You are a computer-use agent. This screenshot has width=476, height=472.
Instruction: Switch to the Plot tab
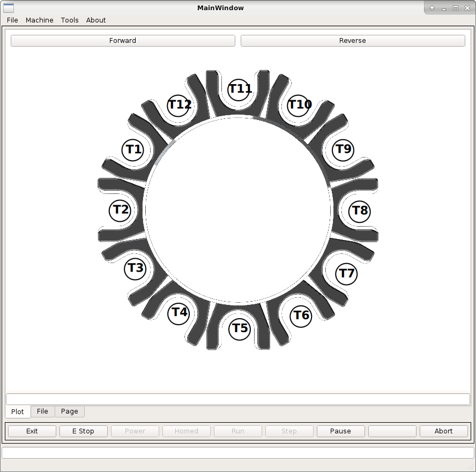pos(18,411)
